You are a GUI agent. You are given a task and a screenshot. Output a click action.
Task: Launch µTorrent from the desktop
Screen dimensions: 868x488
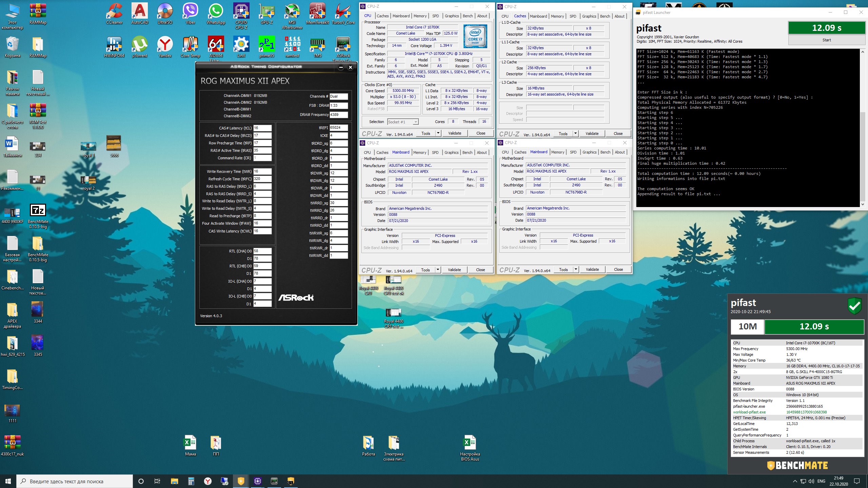coord(140,47)
